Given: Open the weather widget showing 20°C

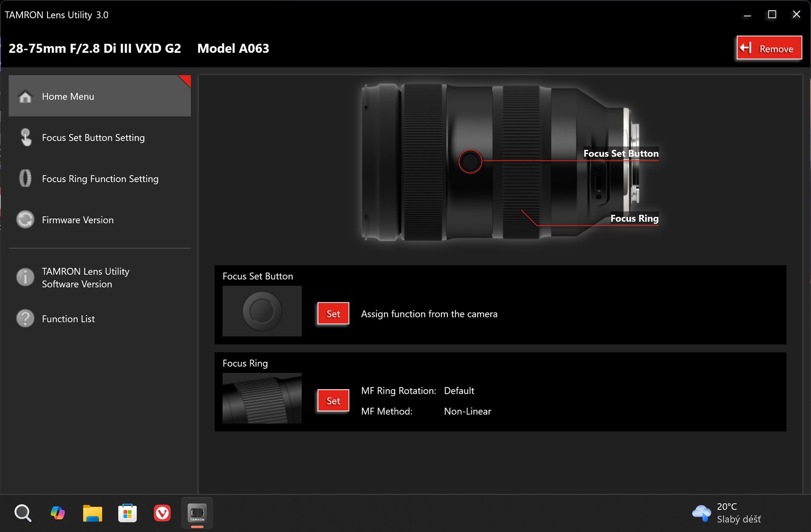Looking at the screenshot, I should tap(726, 513).
